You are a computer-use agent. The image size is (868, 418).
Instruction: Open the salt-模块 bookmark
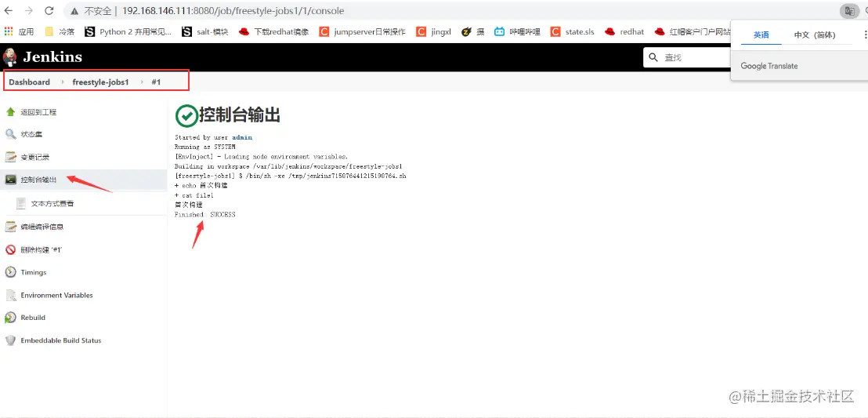(x=204, y=31)
